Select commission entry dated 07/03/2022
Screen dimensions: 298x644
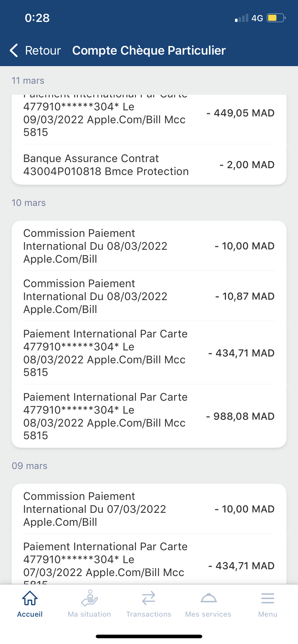(x=149, y=509)
